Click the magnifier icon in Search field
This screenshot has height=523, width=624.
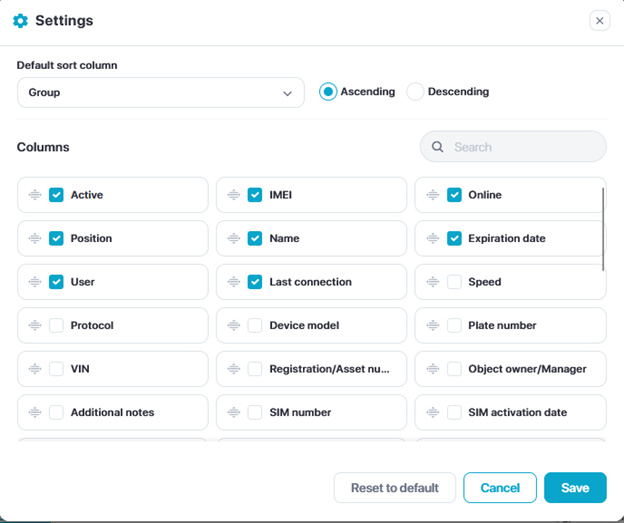point(438,147)
